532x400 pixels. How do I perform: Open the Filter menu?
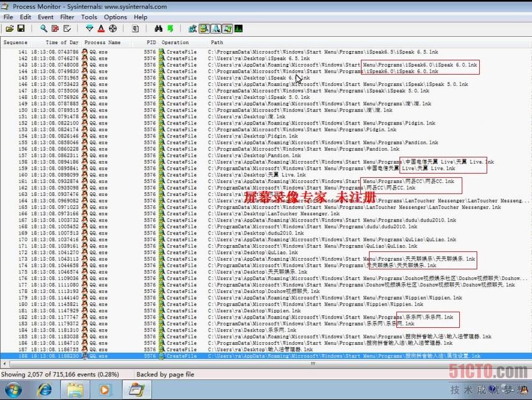point(67,17)
